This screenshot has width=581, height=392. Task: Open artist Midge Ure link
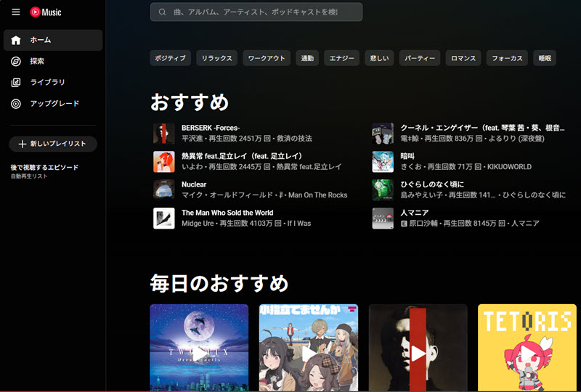[198, 224]
